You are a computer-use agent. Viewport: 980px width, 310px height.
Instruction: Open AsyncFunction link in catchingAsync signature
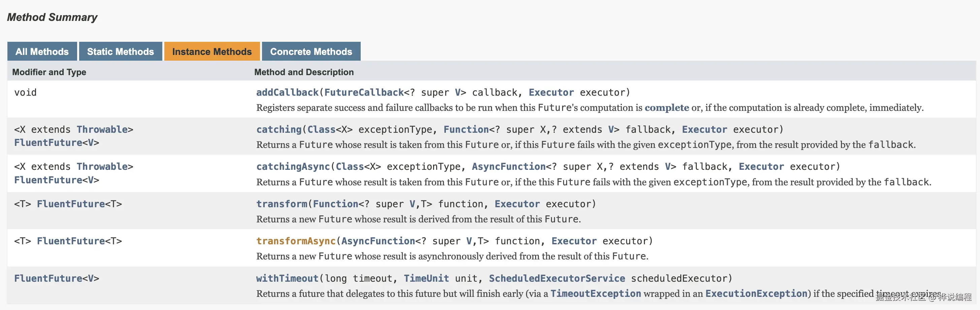(x=509, y=166)
